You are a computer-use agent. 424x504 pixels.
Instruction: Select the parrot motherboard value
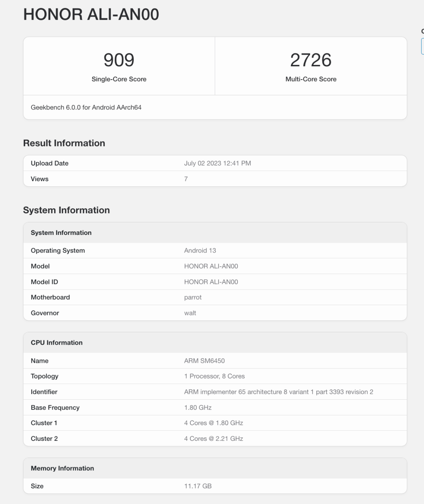193,297
